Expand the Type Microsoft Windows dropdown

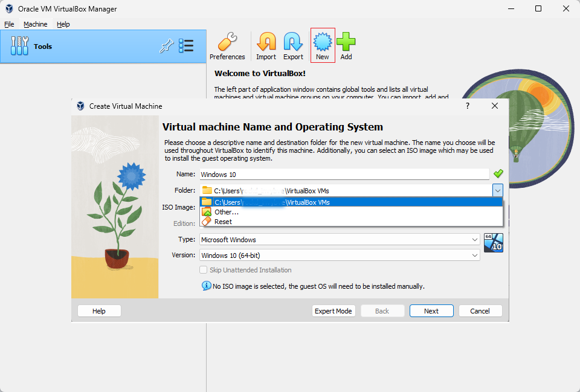340,240
